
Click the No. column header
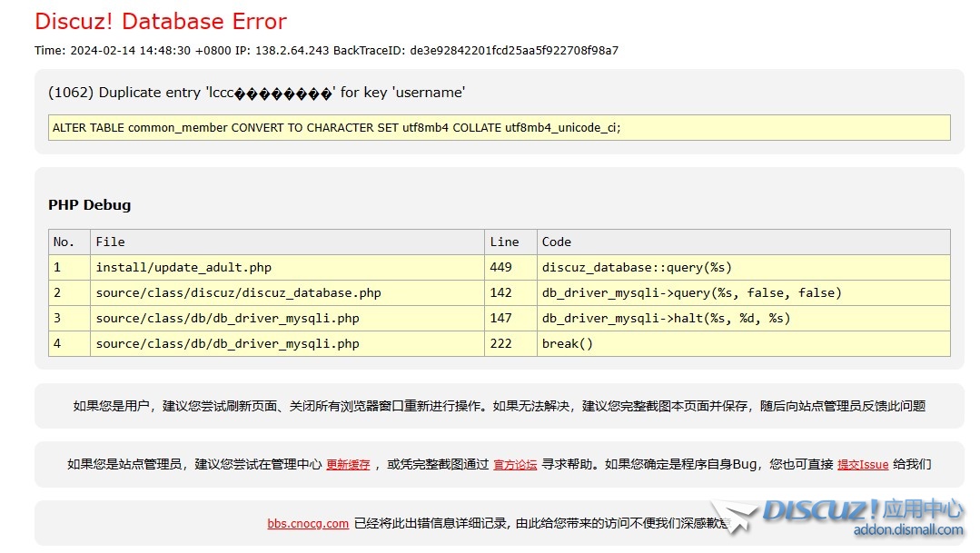[x=69, y=242]
